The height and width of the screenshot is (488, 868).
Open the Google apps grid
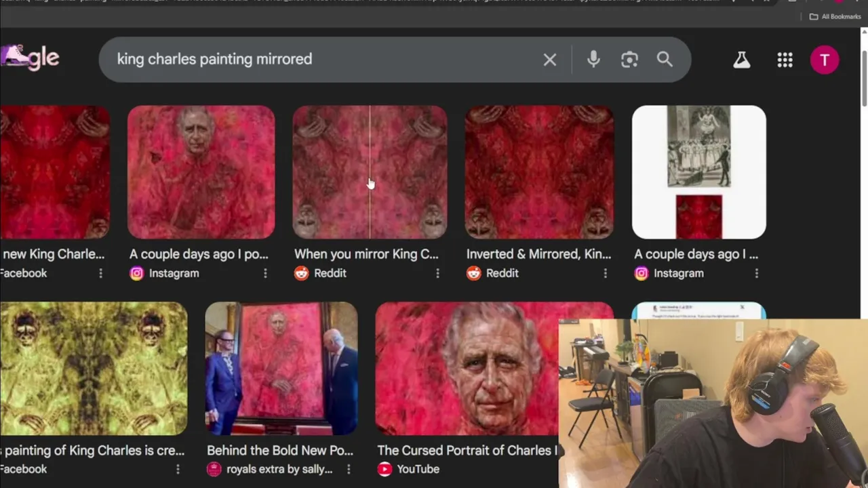785,60
